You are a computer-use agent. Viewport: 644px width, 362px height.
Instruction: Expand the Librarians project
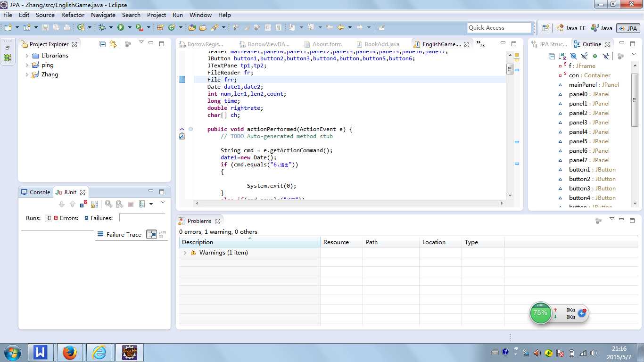tap(27, 56)
